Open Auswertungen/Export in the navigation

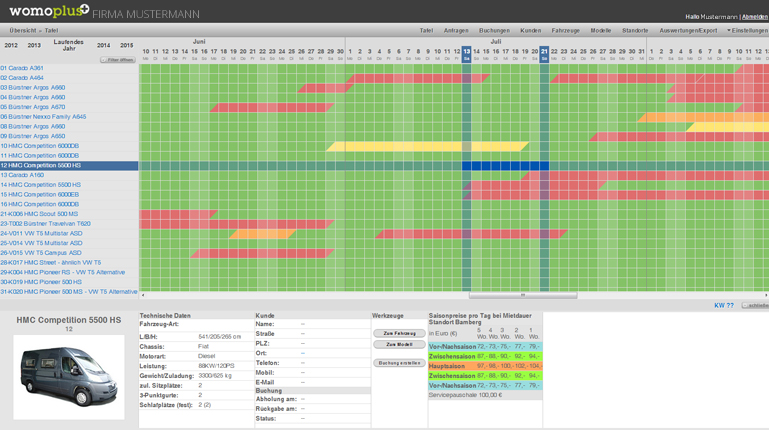pyautogui.click(x=688, y=30)
